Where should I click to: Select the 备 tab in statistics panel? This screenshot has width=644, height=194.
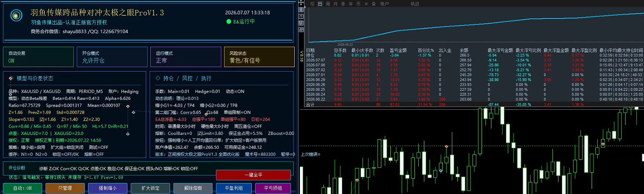[374, 4]
